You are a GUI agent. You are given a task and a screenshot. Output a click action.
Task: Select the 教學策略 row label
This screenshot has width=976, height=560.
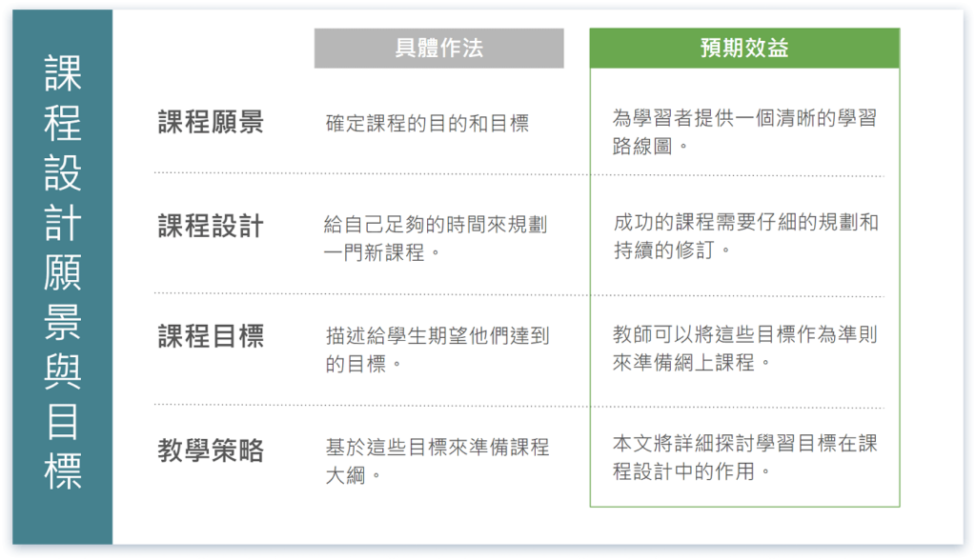211,451
